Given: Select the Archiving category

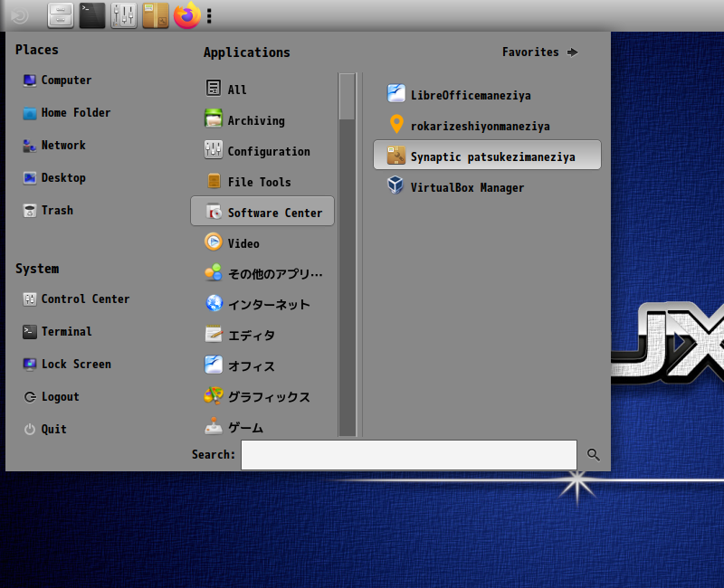Looking at the screenshot, I should [262, 119].
